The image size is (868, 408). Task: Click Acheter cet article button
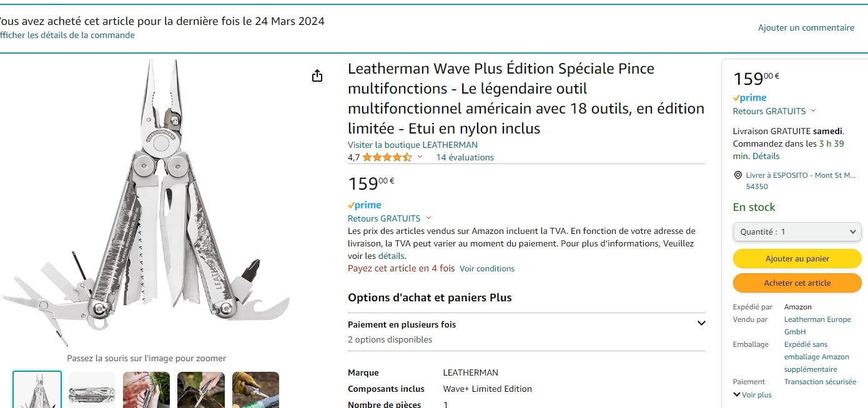pos(797,283)
